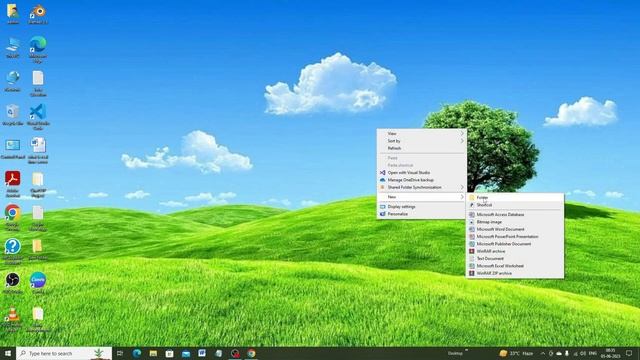Choose Personalize from the context menu
The image size is (640, 360).
pyautogui.click(x=422, y=214)
